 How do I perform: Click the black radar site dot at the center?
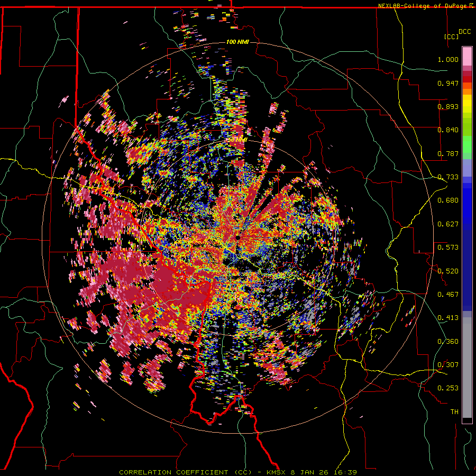click(237, 237)
